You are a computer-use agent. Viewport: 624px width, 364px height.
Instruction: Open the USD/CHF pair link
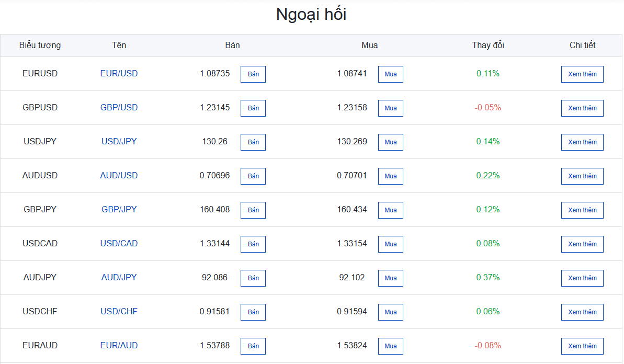[x=119, y=312]
